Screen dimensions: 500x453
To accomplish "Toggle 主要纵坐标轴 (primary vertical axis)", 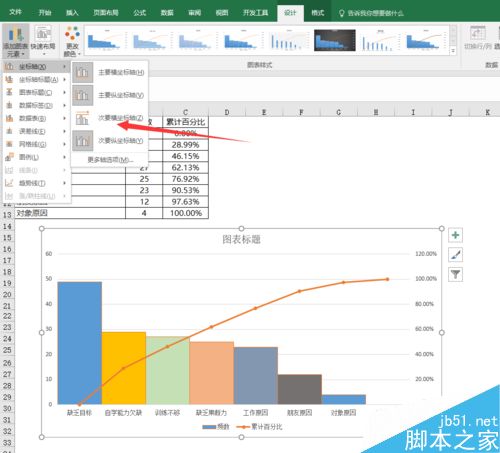I will [110, 95].
